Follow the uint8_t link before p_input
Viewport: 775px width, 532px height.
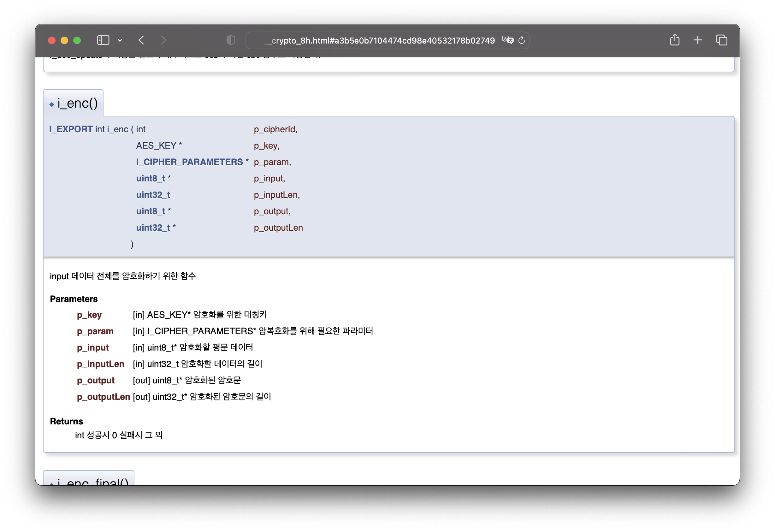[x=151, y=179]
